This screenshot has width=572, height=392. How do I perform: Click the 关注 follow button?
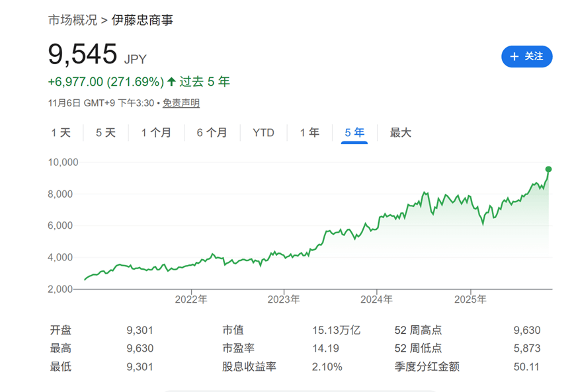[526, 57]
